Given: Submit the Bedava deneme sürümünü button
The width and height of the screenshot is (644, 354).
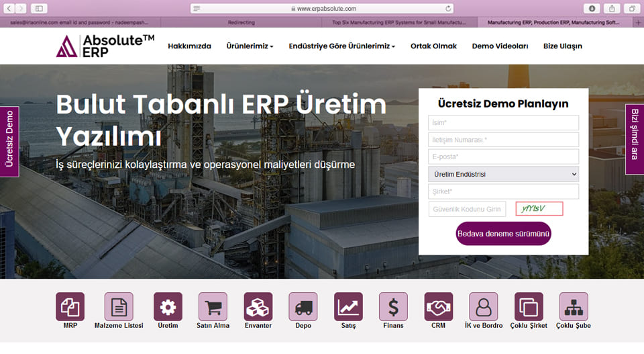Looking at the screenshot, I should pyautogui.click(x=504, y=234).
